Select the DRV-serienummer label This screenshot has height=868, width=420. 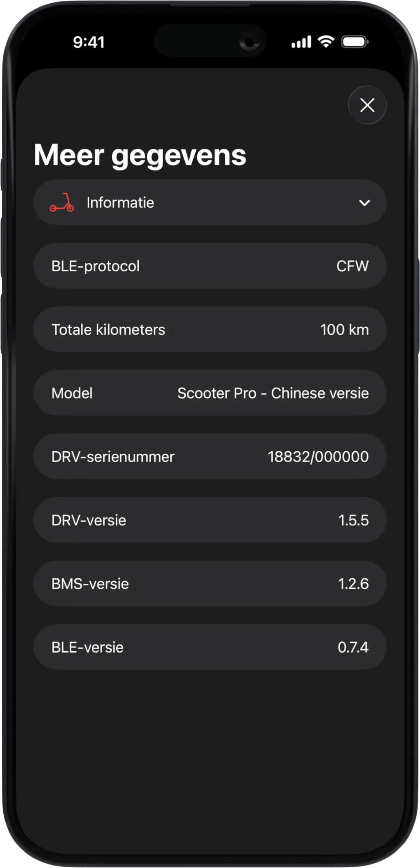click(113, 457)
